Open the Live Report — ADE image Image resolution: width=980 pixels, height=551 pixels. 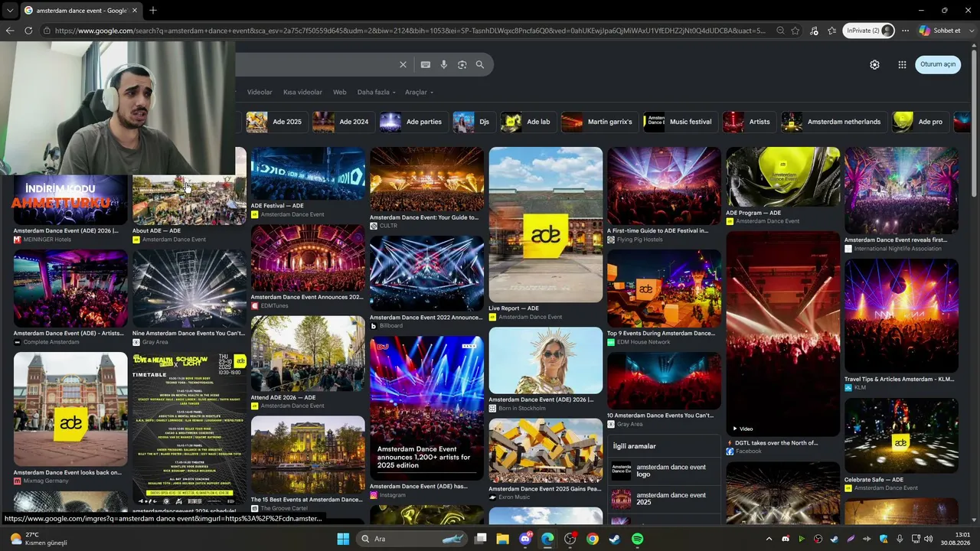[x=546, y=225]
